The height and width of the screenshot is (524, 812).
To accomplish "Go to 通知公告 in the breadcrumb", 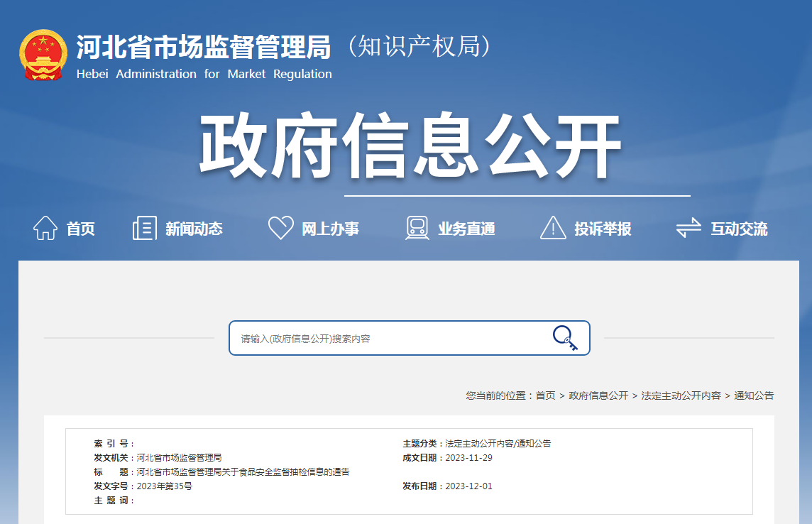I will (x=754, y=395).
